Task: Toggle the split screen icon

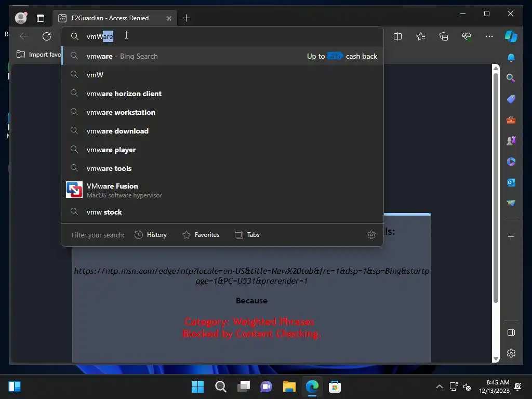Action: coord(397,36)
